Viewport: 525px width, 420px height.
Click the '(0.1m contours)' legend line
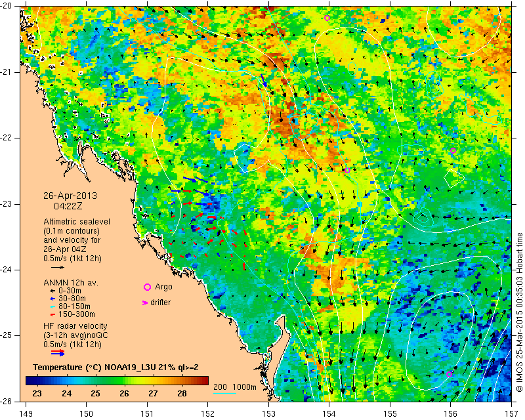click(72, 231)
